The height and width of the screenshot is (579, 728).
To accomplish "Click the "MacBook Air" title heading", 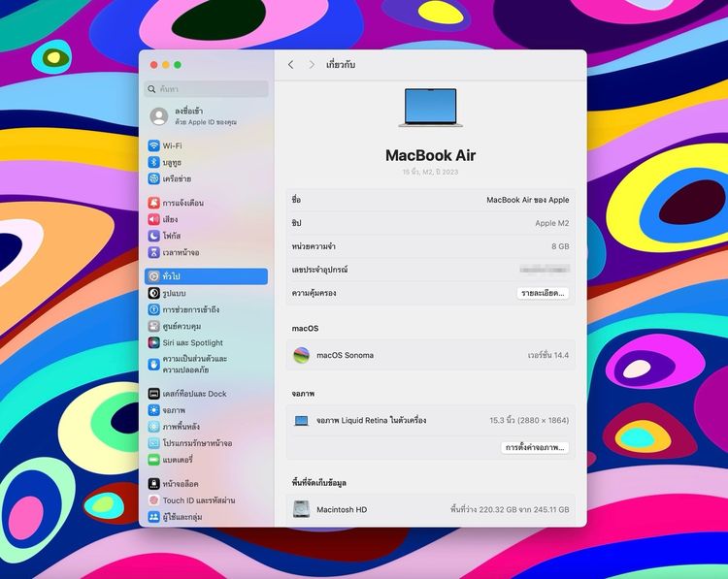I will 431,155.
